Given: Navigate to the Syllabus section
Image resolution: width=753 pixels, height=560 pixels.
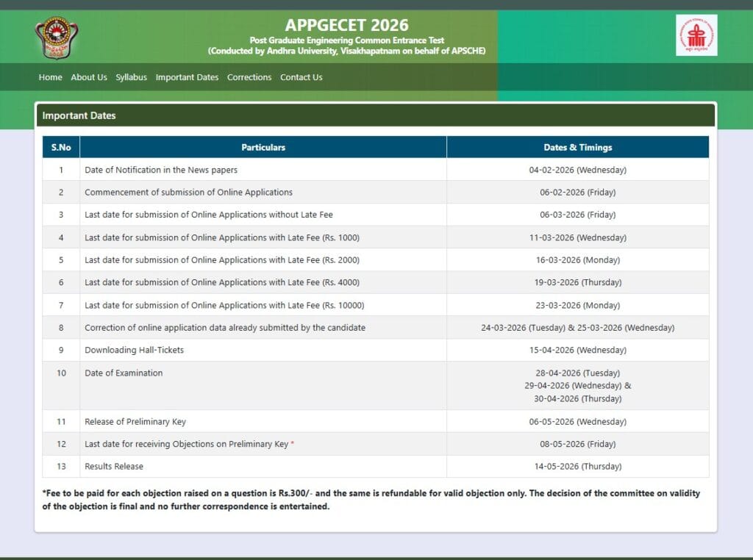Looking at the screenshot, I should tap(131, 77).
